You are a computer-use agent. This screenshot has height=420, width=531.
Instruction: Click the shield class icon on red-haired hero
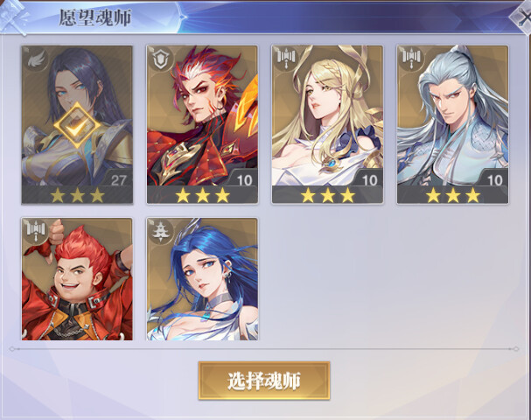tap(162, 60)
